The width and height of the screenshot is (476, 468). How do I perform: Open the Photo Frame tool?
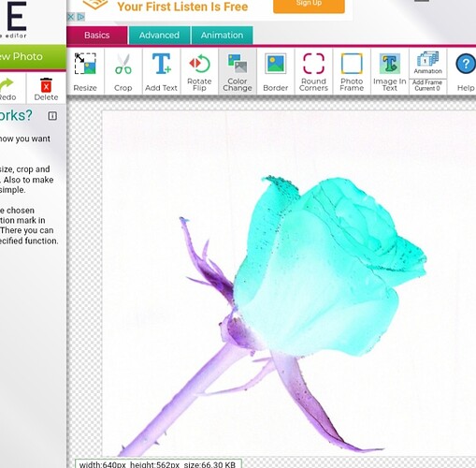pyautogui.click(x=352, y=71)
